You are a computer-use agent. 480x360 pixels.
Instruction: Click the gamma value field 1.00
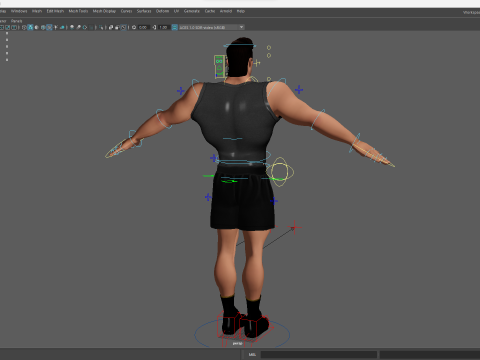coord(163,27)
